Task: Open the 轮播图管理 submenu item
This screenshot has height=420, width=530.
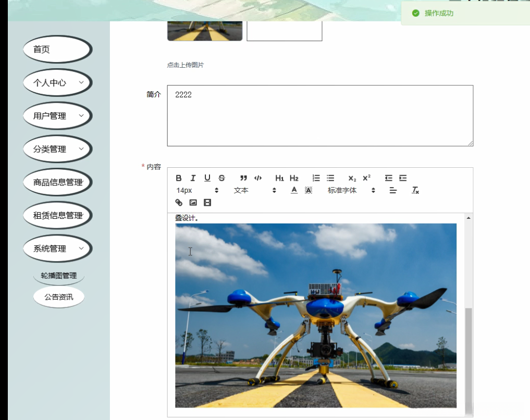Action: 59,275
